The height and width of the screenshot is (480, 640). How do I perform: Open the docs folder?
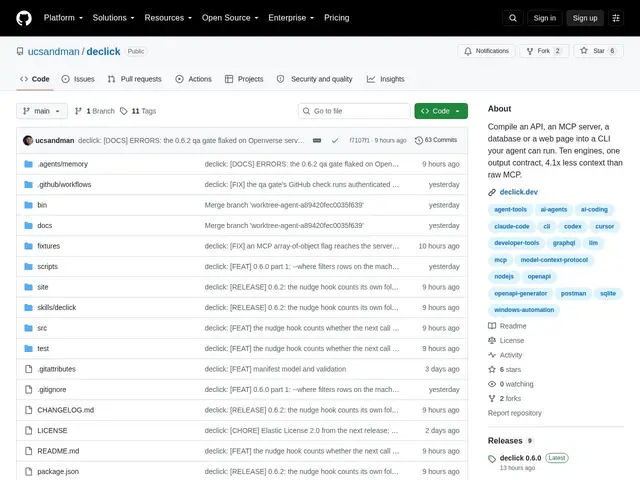tap(44, 225)
